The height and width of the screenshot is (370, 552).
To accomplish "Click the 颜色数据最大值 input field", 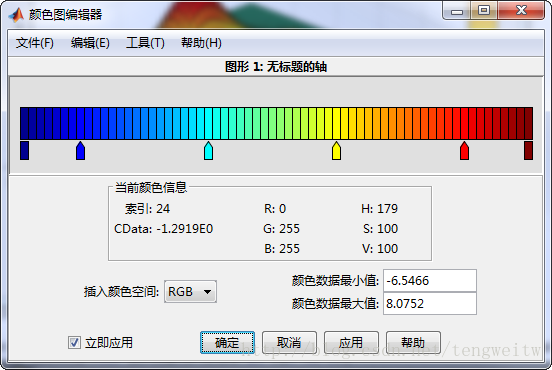I will point(430,303).
